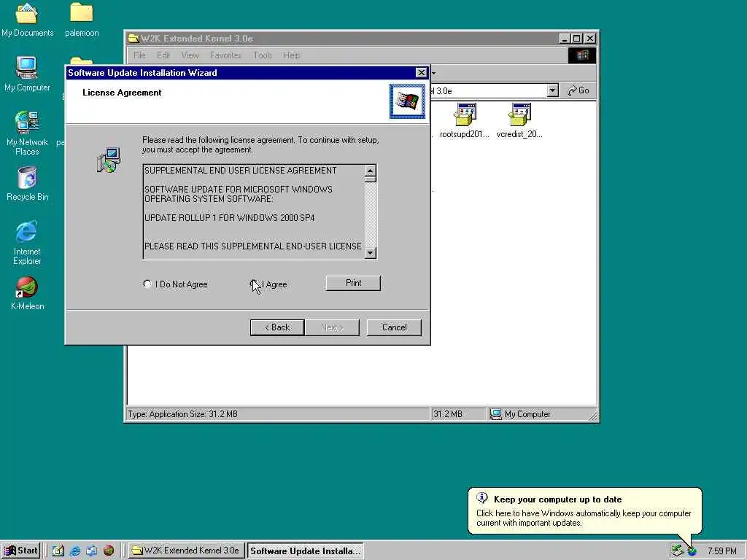Click the Keep your computer up to date balloon
This screenshot has height=560, width=747.
coord(584,511)
